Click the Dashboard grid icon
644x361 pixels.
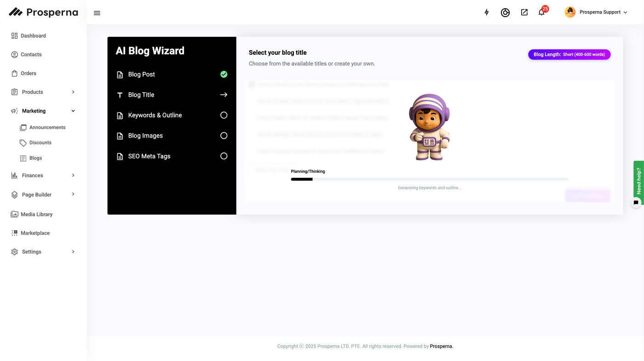pyautogui.click(x=14, y=35)
